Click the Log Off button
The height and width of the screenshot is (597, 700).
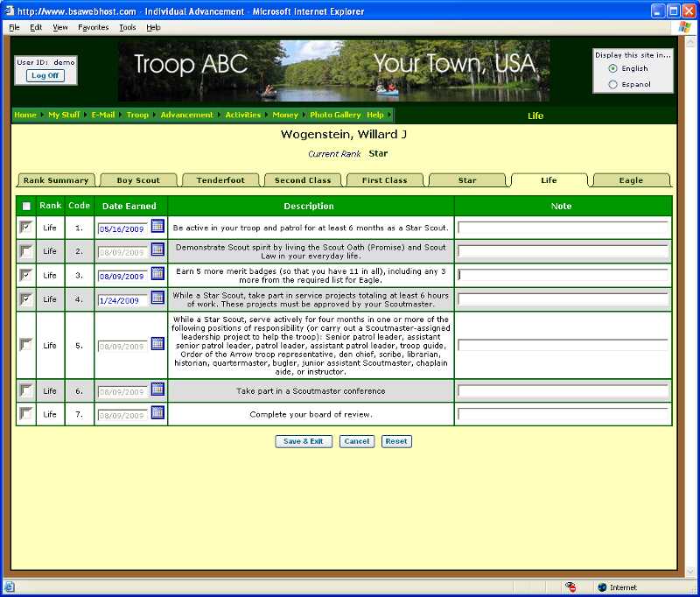click(45, 75)
